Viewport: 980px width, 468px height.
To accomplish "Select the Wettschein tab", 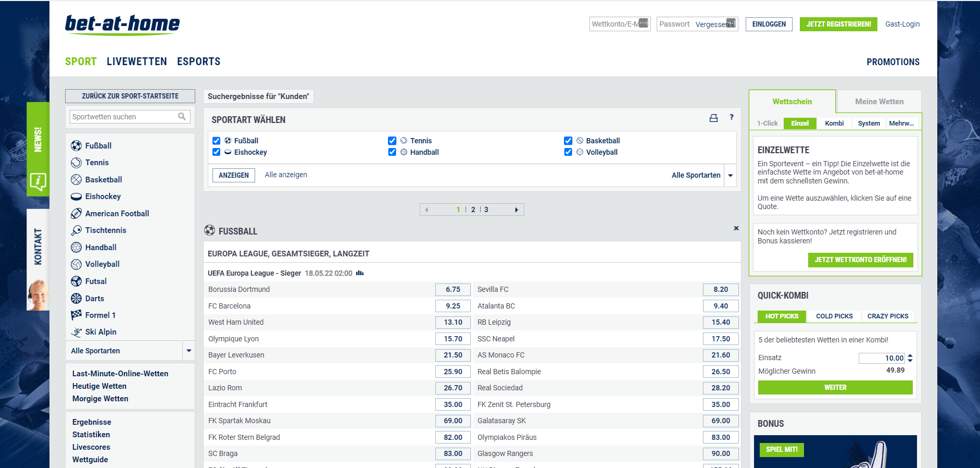I will point(792,102).
